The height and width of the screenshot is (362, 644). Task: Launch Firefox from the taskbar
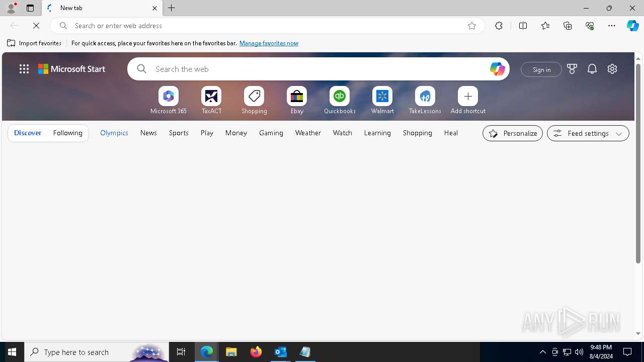tap(256, 352)
